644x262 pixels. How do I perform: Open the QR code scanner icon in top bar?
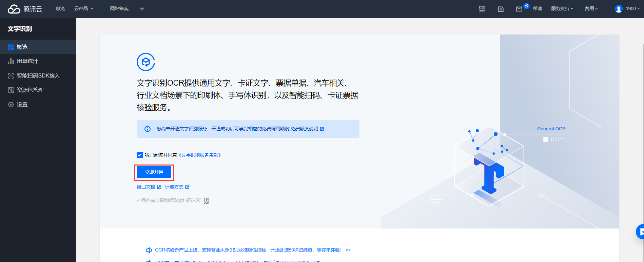[482, 9]
